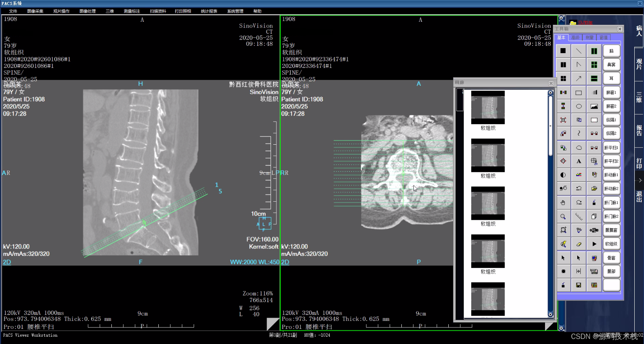The height and width of the screenshot is (344, 644).
Task: Open the 观片操作 menu
Action: pos(61,11)
